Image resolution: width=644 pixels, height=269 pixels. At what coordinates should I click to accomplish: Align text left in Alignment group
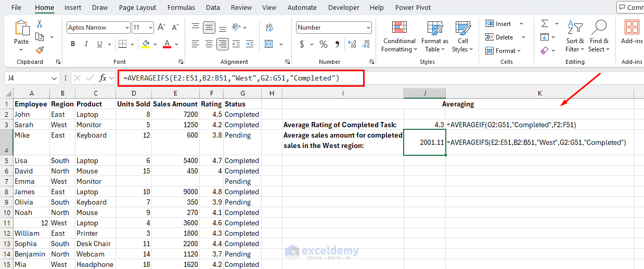tap(196, 44)
